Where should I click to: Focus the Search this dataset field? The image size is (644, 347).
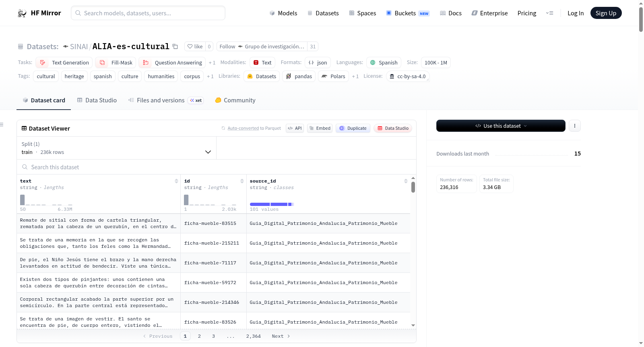coord(217,167)
